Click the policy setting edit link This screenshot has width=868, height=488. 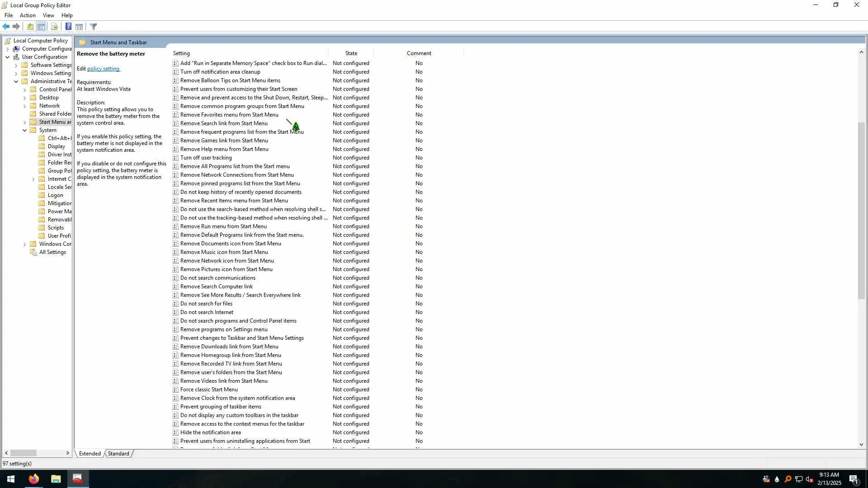pos(103,69)
